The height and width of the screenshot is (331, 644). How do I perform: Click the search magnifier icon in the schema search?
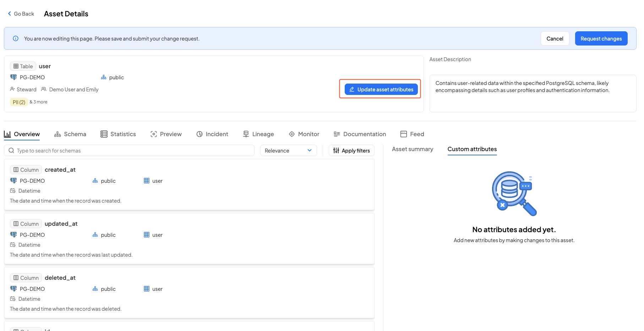[11, 150]
